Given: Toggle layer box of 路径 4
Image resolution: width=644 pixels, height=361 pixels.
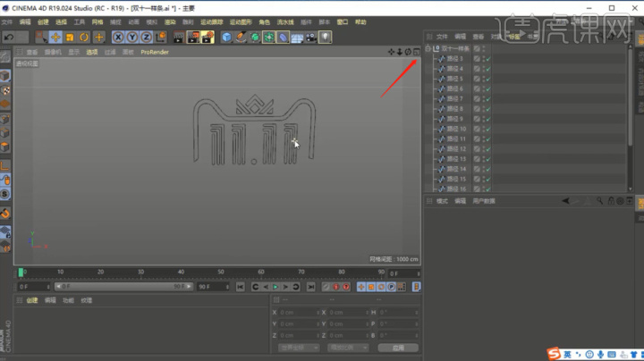Looking at the screenshot, I should click(x=477, y=69).
